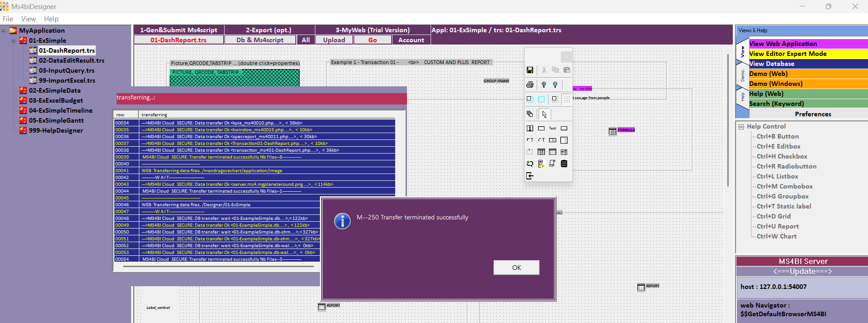The image size is (868, 323).
Task: Select 03-InputQuery.trs in tree
Action: [x=67, y=70]
